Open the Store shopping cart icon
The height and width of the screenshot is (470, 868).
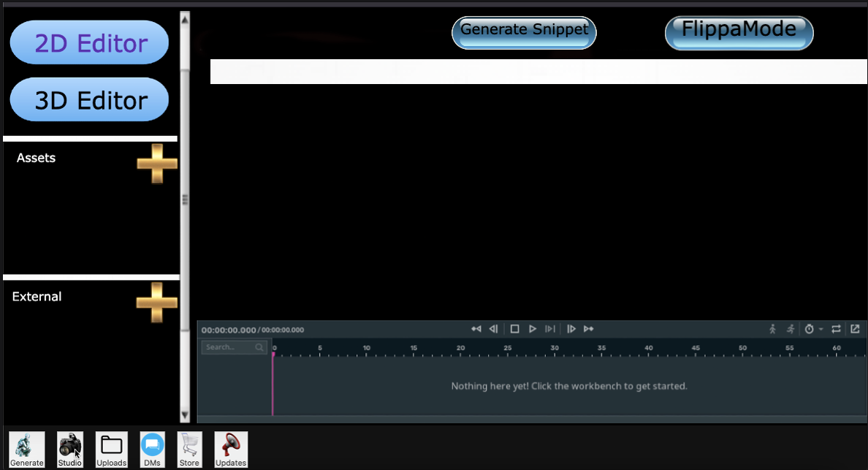click(x=189, y=450)
